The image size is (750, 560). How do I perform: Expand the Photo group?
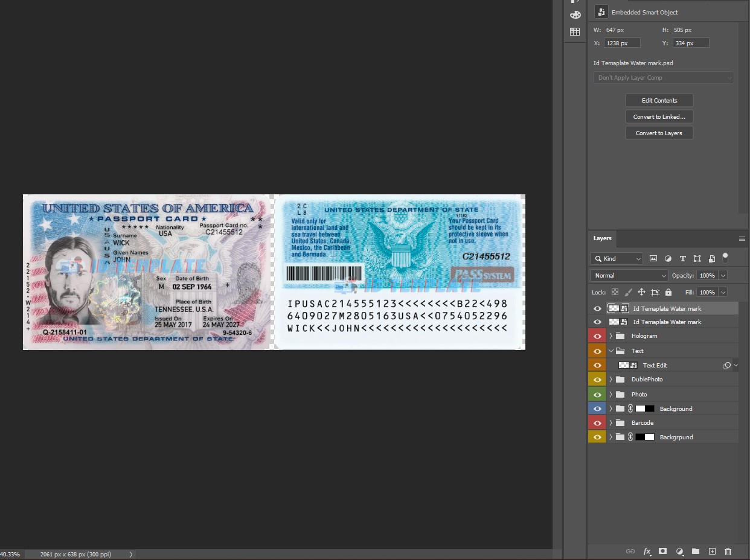[611, 395]
